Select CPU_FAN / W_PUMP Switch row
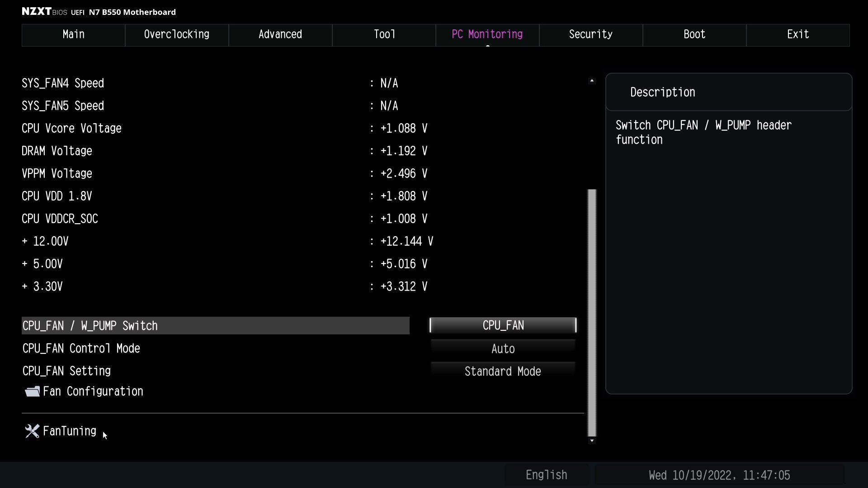Screen dimensions: 868x488 [x=216, y=326]
